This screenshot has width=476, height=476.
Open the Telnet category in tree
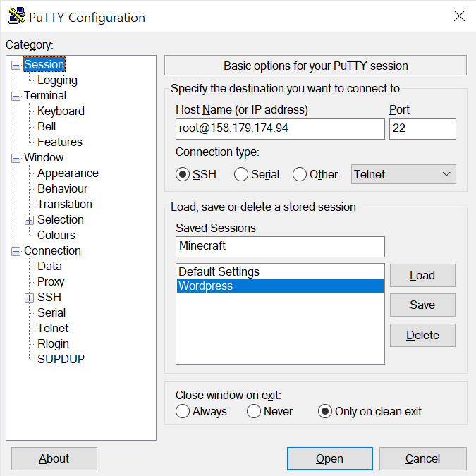[52, 328]
